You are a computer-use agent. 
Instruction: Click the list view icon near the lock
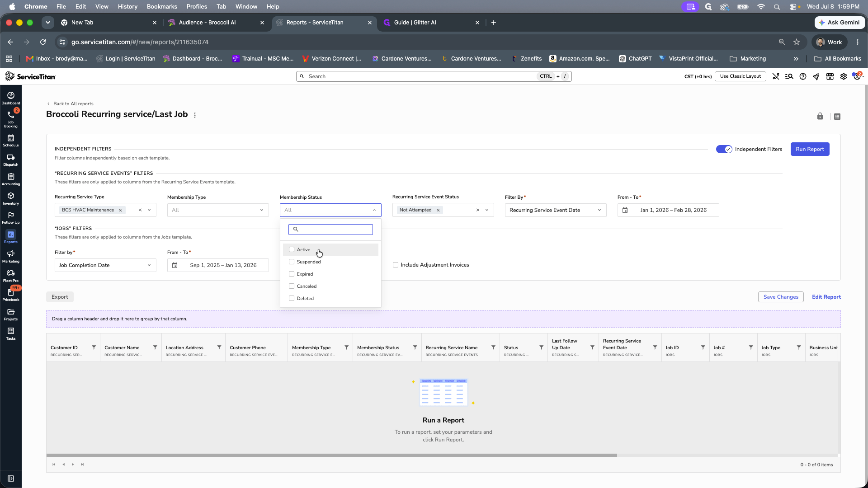click(x=837, y=117)
